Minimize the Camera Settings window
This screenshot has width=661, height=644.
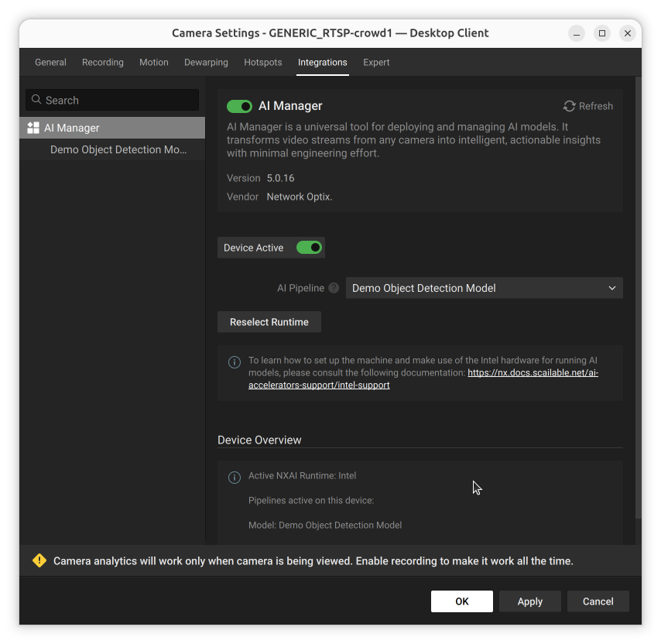point(577,33)
